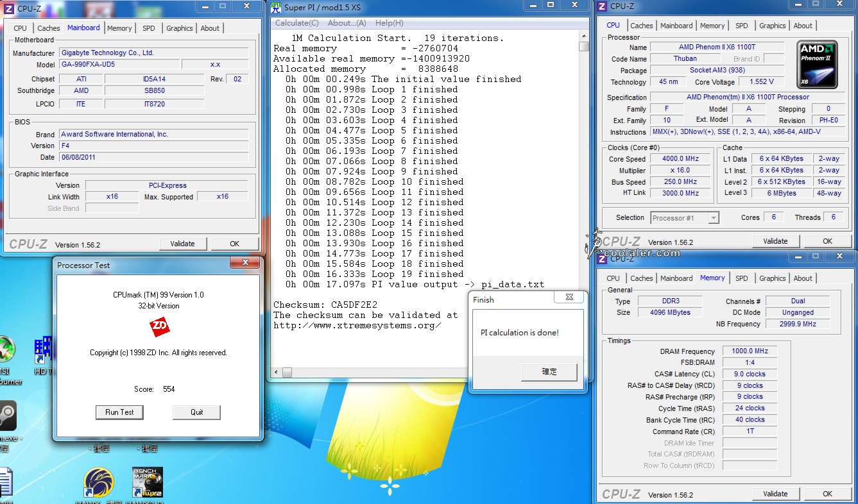Switch to SPD tab in Memory window
This screenshot has height=504, width=858.
pyautogui.click(x=742, y=278)
